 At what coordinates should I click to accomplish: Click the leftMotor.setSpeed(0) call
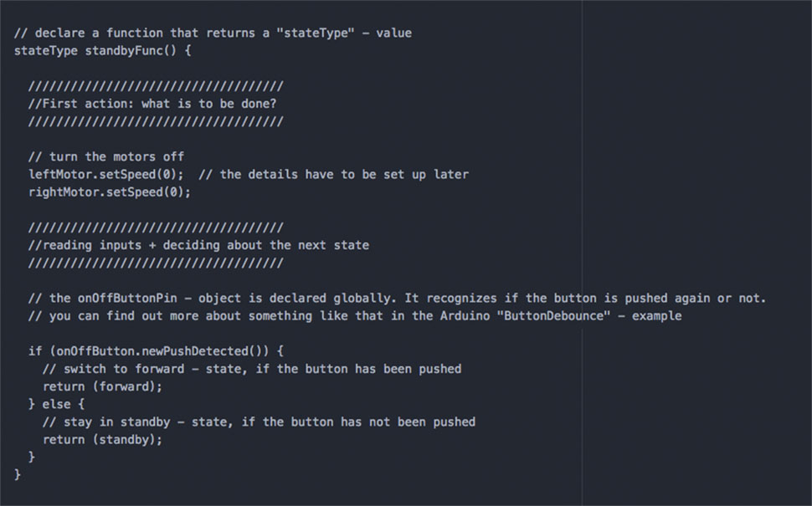[105, 174]
